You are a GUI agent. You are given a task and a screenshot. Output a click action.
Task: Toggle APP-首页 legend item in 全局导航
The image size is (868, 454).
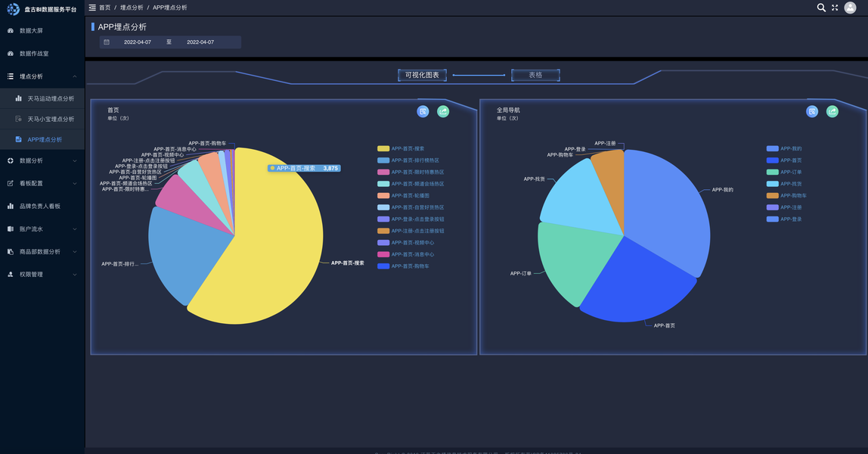pyautogui.click(x=784, y=160)
